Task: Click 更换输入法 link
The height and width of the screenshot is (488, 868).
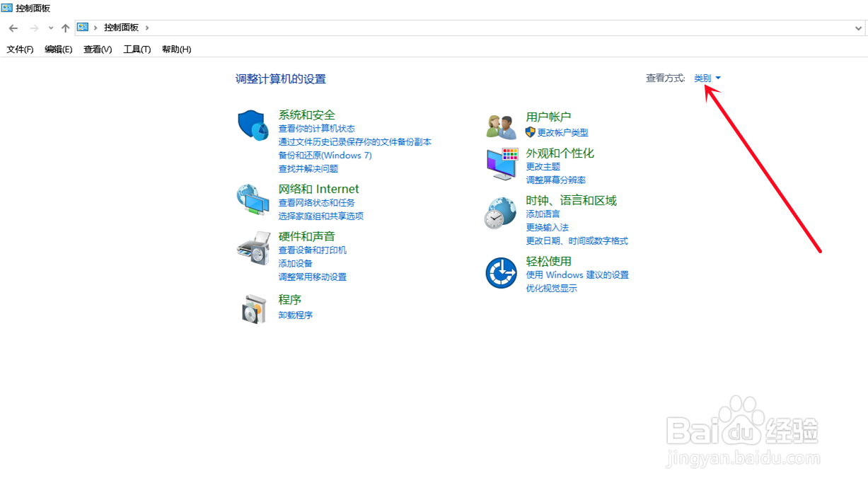Action: 548,228
